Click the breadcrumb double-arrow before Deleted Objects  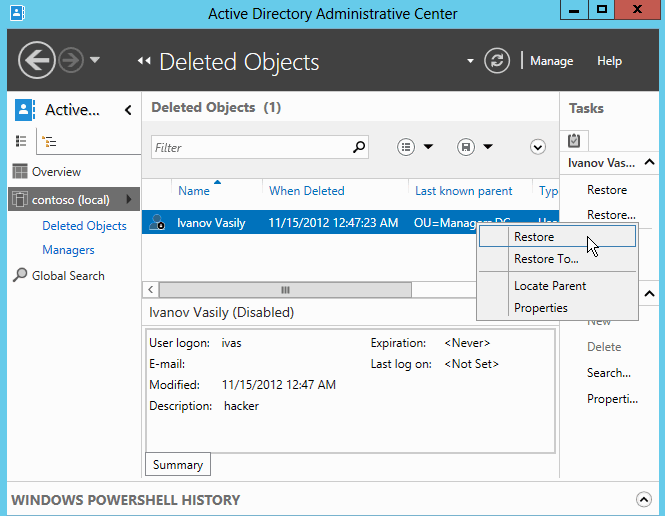click(x=144, y=61)
